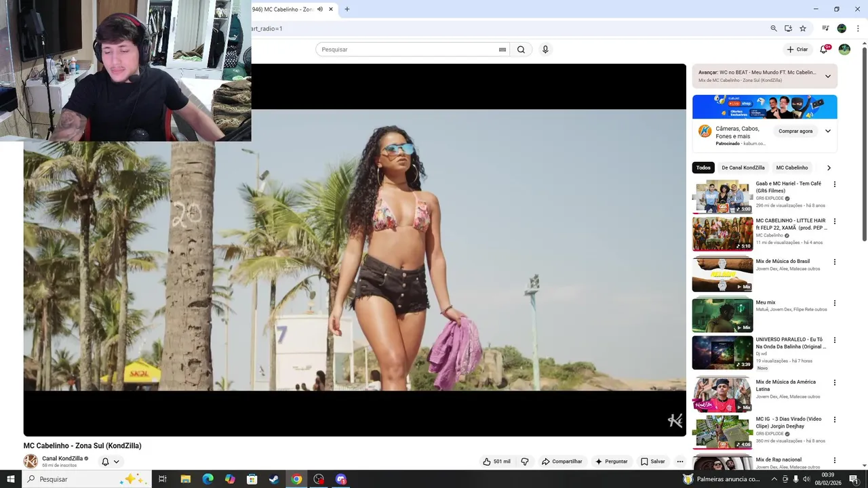Open Copilot from taskbar
868x488 pixels.
(230, 479)
